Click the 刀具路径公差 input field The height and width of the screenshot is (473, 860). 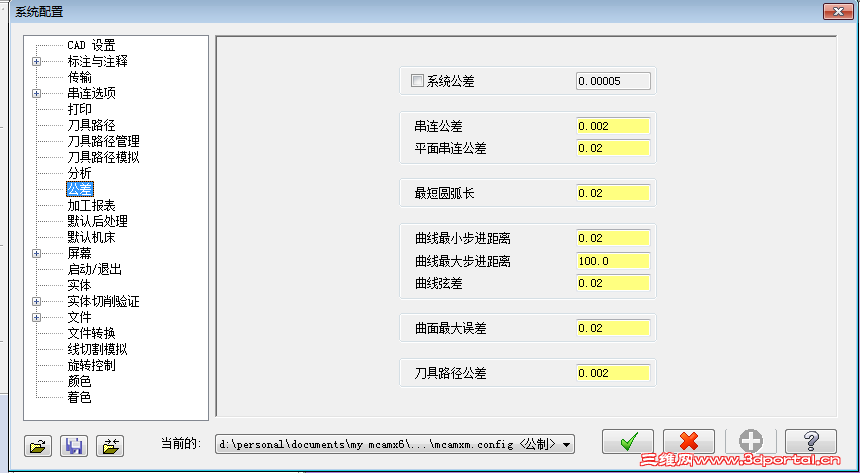click(x=613, y=373)
